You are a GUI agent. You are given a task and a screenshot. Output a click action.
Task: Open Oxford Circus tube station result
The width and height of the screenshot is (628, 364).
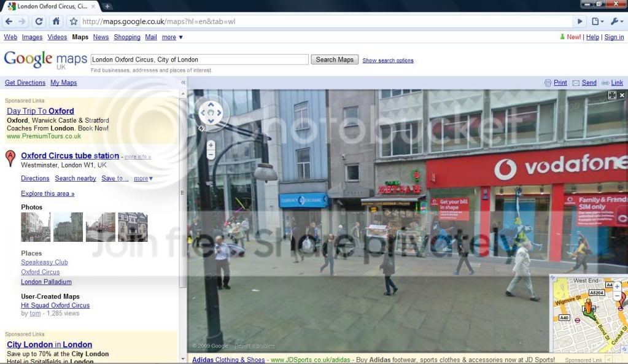click(70, 156)
